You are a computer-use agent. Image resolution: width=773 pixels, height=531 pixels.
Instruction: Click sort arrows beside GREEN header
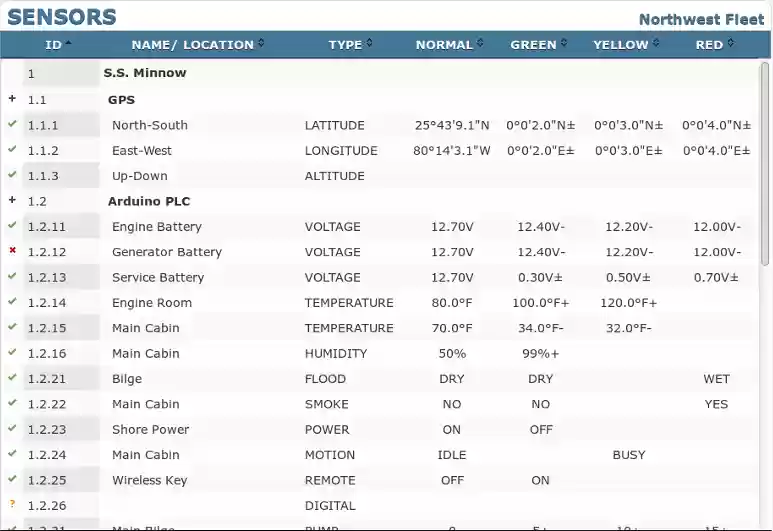point(563,43)
